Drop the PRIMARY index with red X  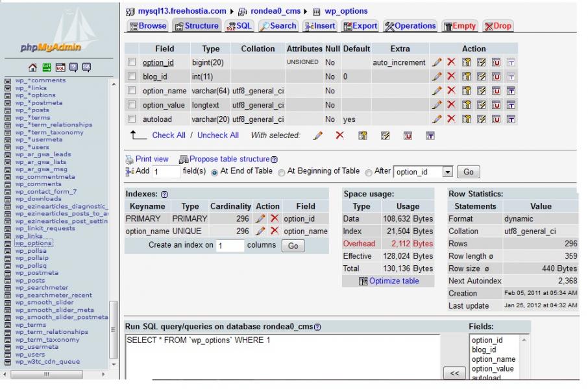(x=275, y=218)
